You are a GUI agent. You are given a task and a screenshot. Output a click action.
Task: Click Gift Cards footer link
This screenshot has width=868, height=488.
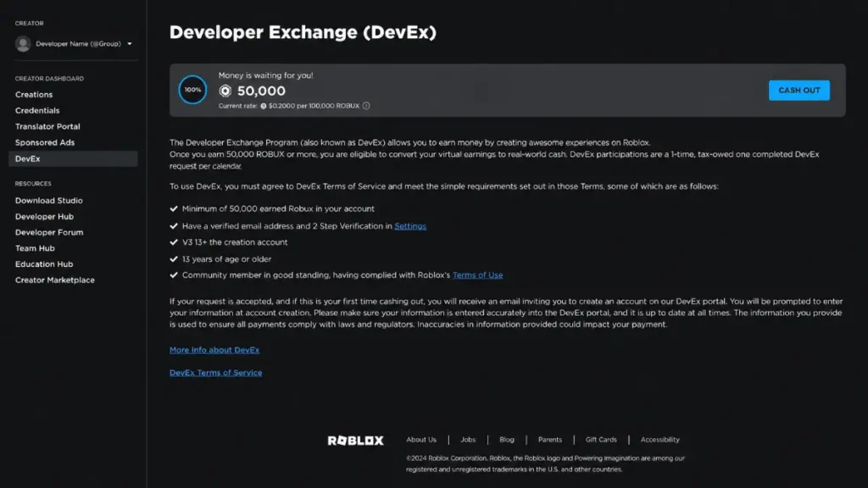(601, 440)
